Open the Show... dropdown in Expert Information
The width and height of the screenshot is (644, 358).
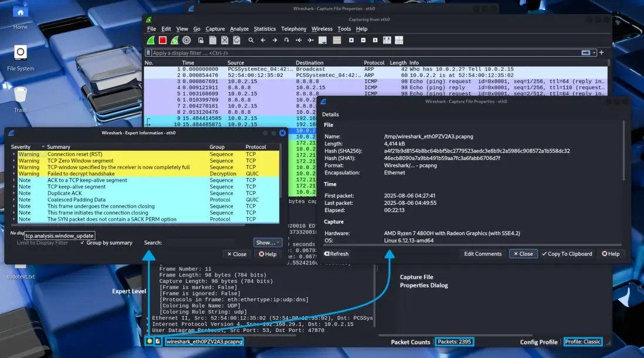(268, 242)
